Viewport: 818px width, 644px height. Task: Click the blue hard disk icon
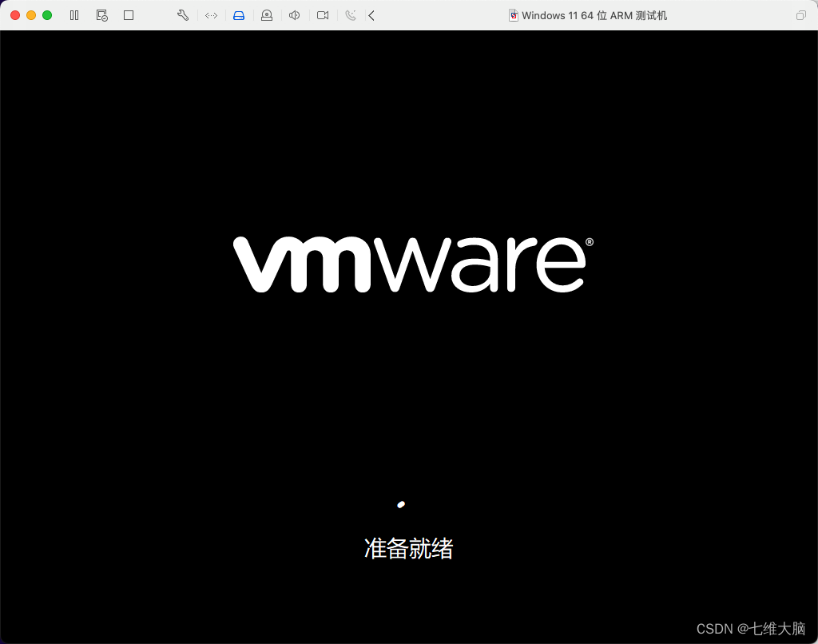(238, 16)
